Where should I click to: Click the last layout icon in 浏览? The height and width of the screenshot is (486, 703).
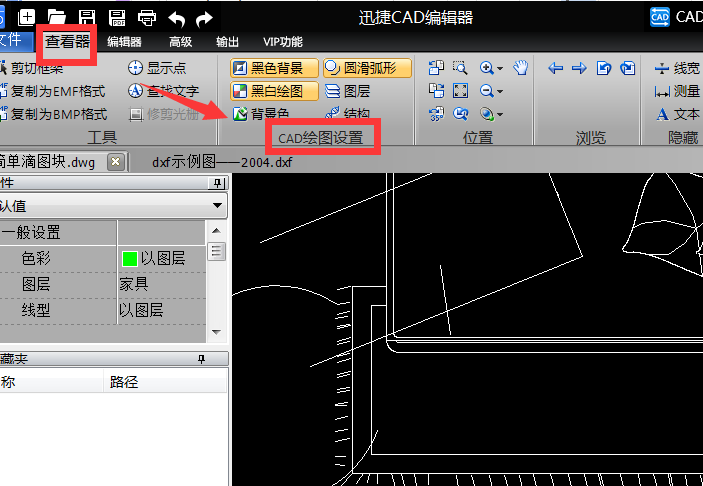coord(628,68)
